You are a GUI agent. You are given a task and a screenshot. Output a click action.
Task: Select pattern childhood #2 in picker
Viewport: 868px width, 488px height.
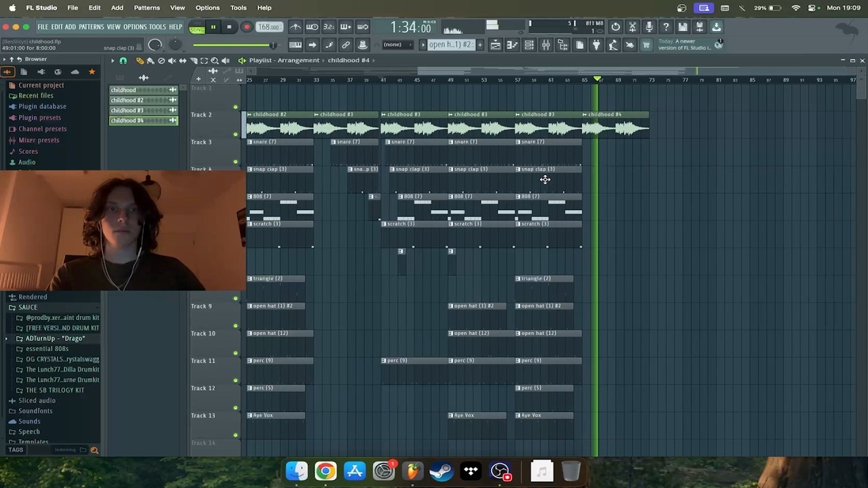pos(143,100)
